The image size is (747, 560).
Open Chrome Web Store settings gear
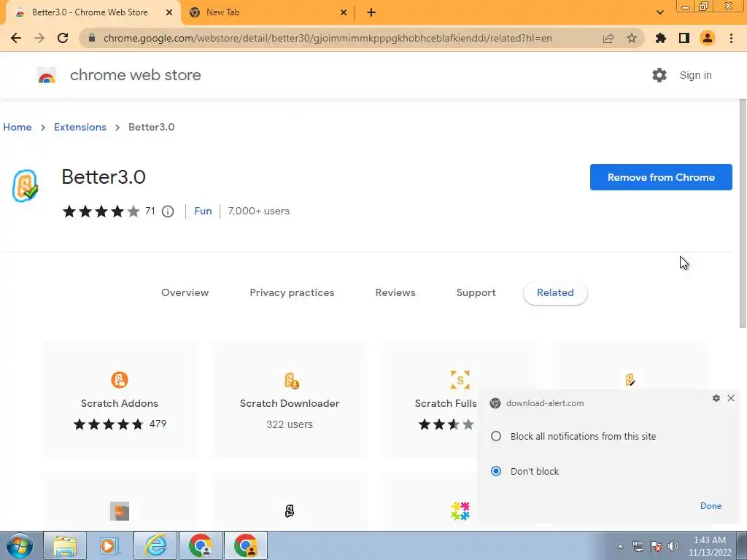[659, 75]
